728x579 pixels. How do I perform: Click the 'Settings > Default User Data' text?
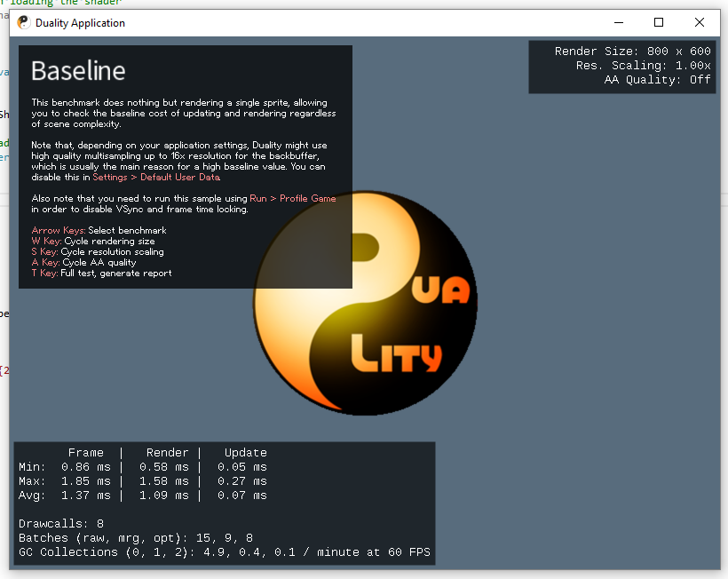156,177
